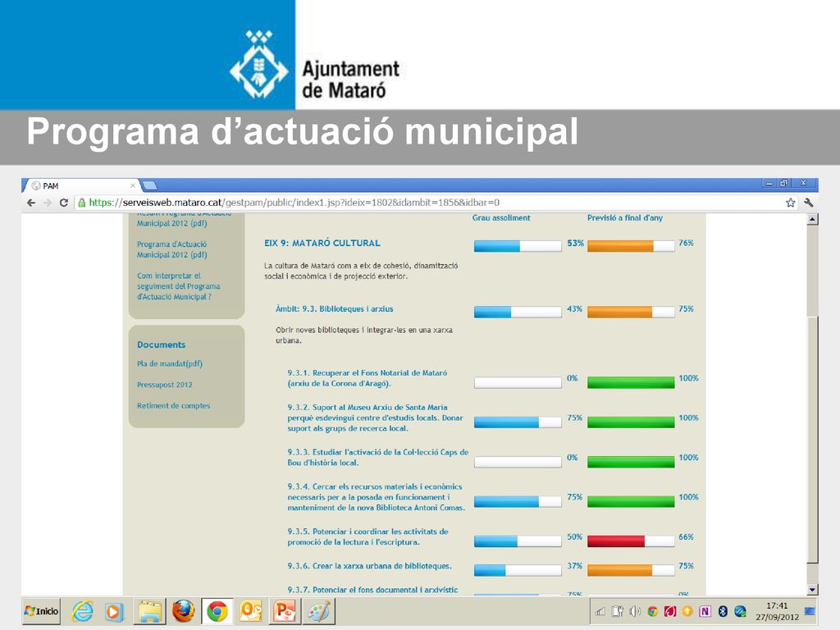Click the green 100% forecast bar for 9.3.1
Viewport: 840px width, 630px height.
click(x=631, y=382)
